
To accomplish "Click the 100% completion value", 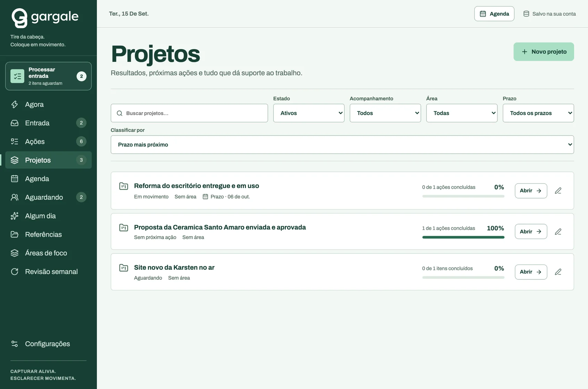I will point(495,228).
